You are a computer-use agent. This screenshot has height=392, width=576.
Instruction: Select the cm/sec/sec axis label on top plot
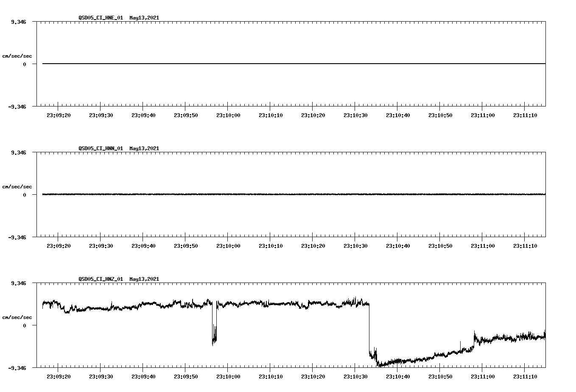pyautogui.click(x=17, y=55)
